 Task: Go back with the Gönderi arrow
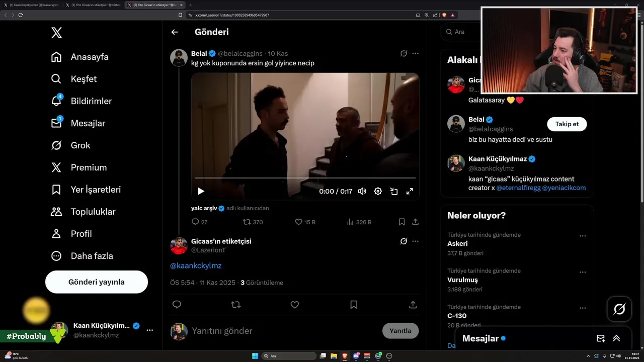coord(175,32)
